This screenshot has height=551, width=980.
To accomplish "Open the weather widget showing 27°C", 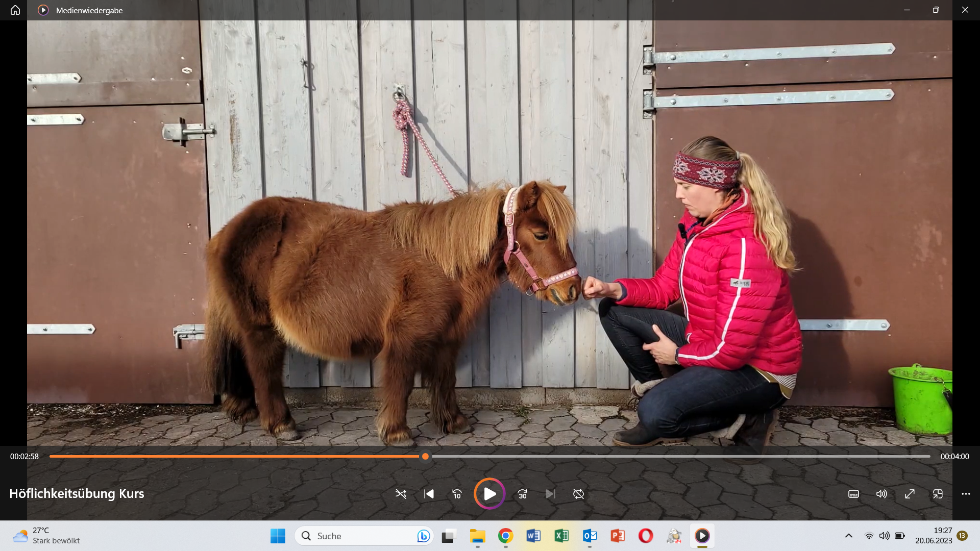I will 46,536.
